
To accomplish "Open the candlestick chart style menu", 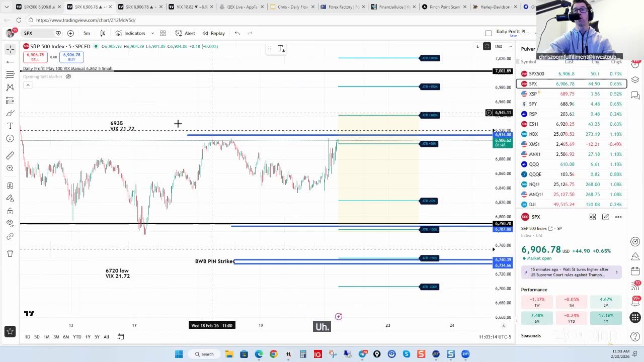I will pos(103,33).
